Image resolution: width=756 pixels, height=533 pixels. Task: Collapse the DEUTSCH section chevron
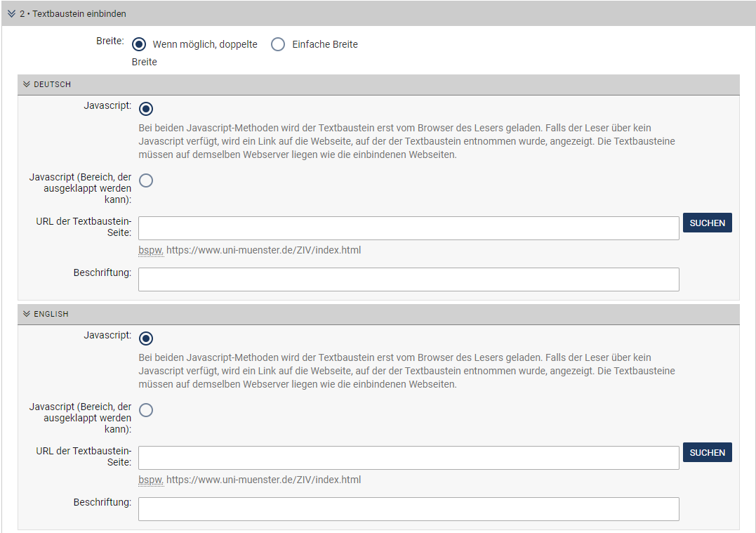(27, 84)
